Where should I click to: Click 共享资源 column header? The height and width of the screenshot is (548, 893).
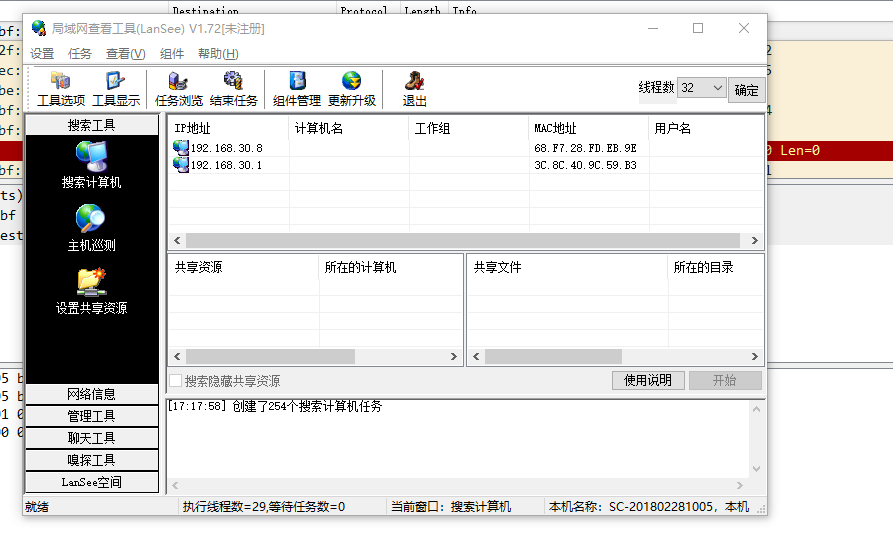tap(244, 267)
